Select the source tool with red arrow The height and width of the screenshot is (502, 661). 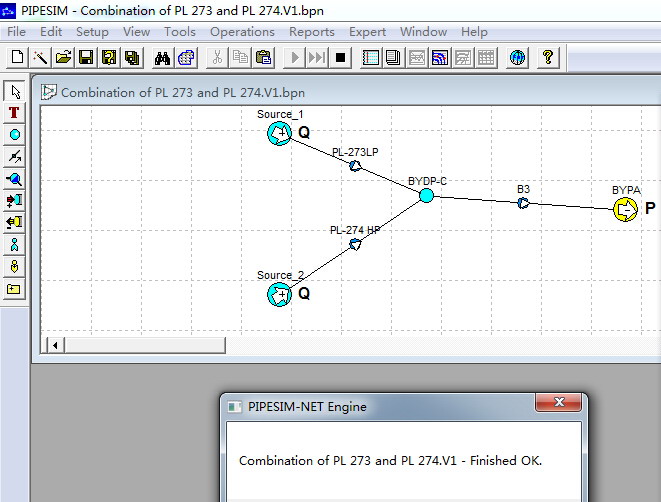(x=15, y=201)
